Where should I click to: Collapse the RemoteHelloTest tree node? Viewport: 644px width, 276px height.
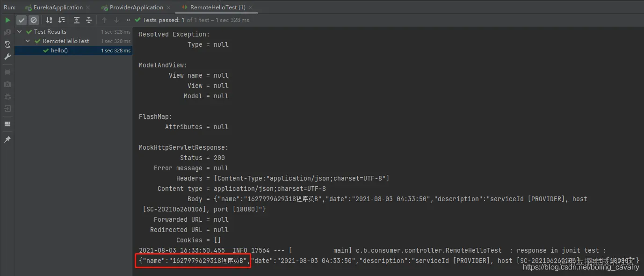(28, 41)
